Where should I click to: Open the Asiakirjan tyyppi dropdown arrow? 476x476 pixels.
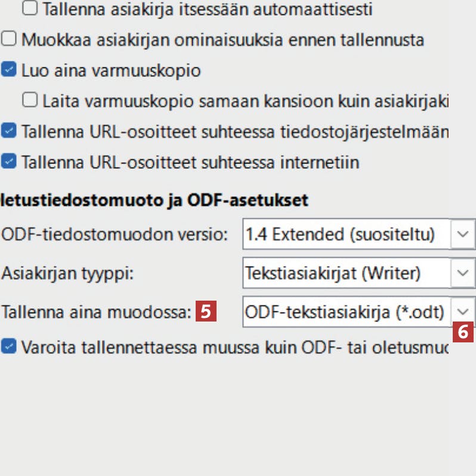462,273
